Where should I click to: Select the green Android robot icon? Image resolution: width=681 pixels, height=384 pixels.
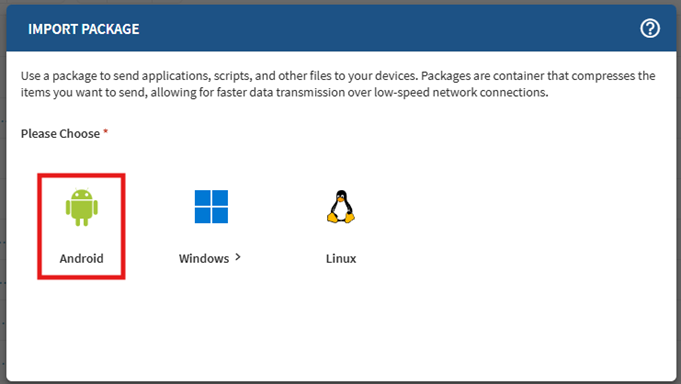(82, 207)
